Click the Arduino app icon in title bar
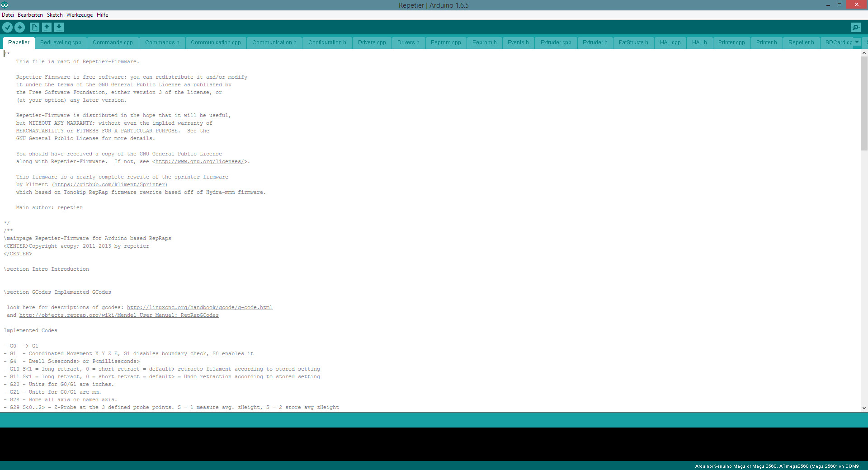 (x=5, y=5)
